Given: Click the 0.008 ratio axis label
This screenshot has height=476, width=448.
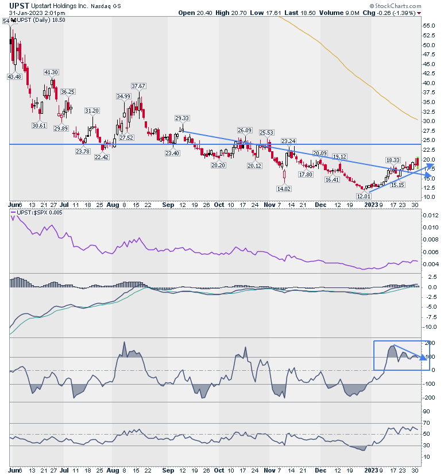Looking at the screenshot, I should [x=431, y=240].
